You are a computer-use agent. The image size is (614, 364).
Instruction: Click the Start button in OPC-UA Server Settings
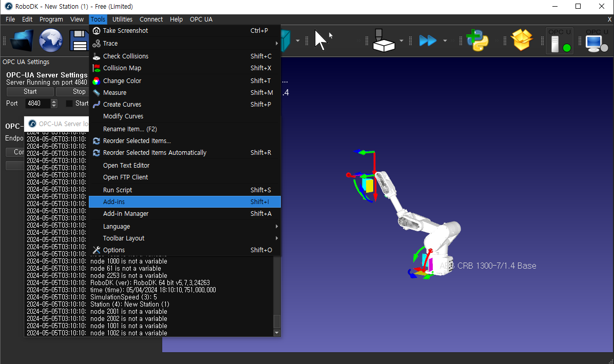tap(30, 91)
